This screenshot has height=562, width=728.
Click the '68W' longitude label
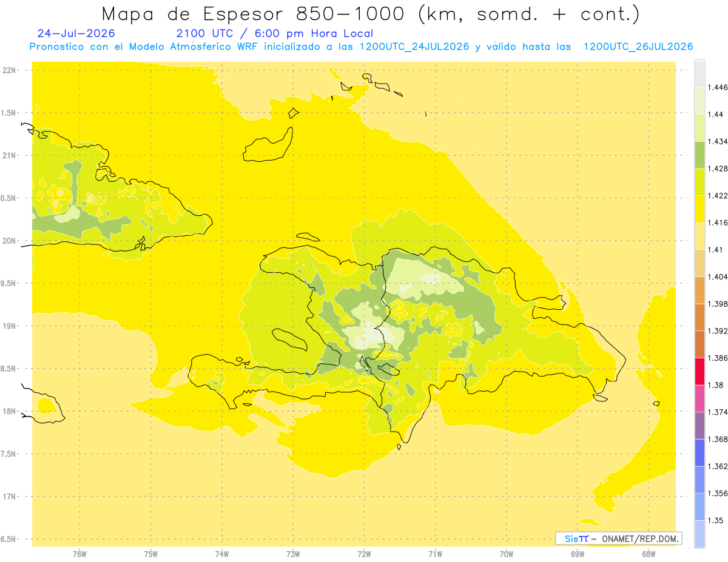tap(649, 554)
